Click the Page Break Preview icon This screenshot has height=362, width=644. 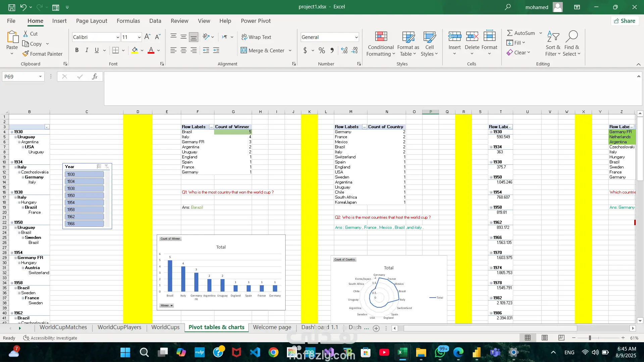pos(561,338)
